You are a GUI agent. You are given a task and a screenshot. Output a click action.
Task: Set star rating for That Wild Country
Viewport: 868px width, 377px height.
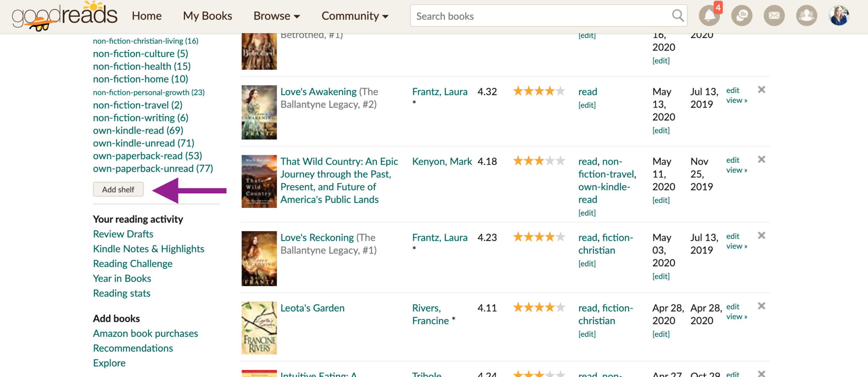pyautogui.click(x=539, y=161)
